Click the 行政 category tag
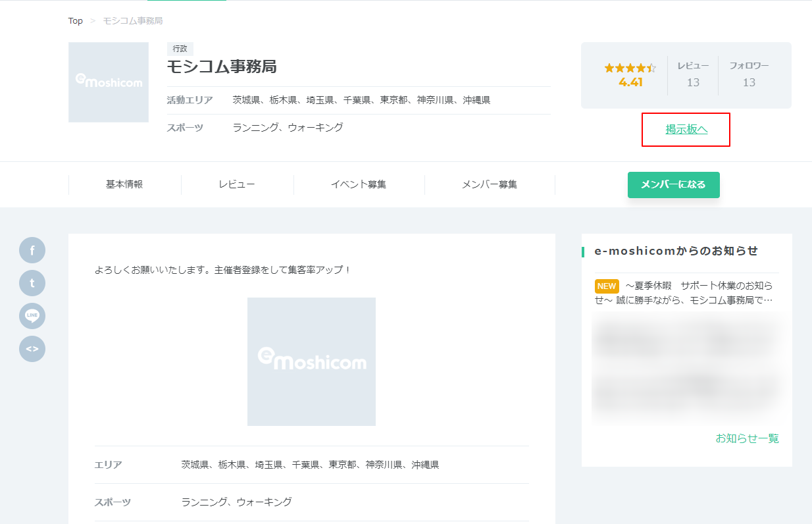 tap(180, 49)
